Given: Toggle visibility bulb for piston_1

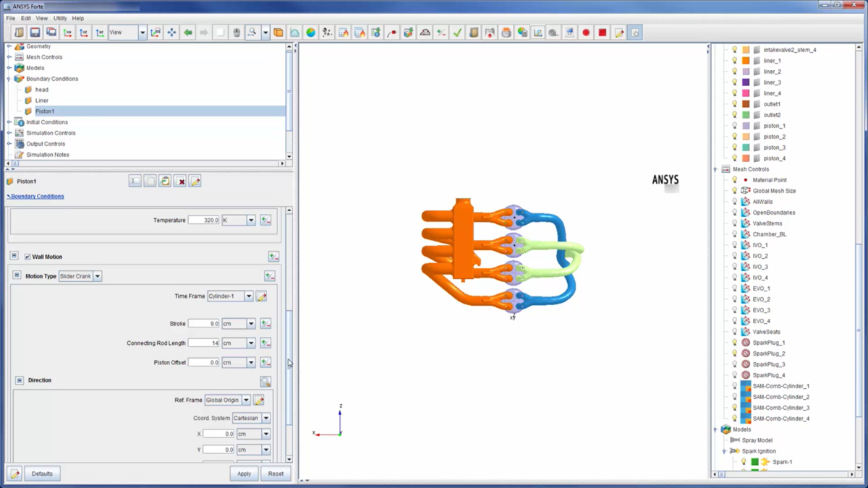Looking at the screenshot, I should [734, 126].
